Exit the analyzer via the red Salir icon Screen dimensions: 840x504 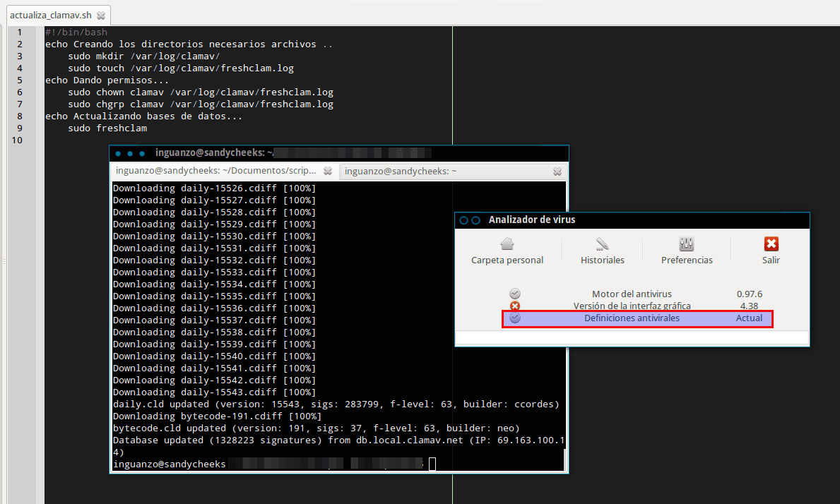(x=770, y=243)
